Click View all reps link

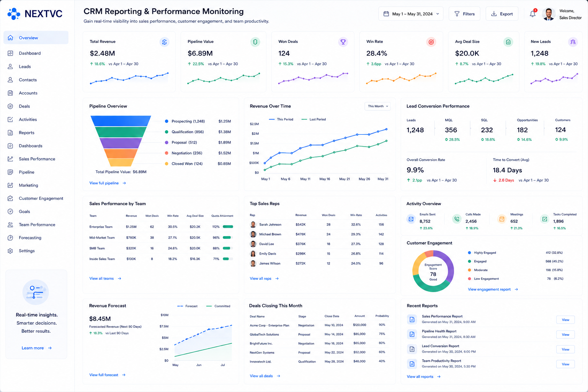[x=264, y=279]
